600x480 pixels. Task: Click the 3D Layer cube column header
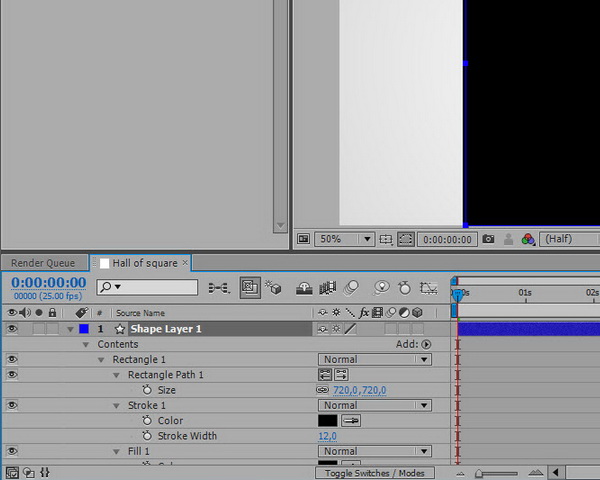tap(417, 313)
